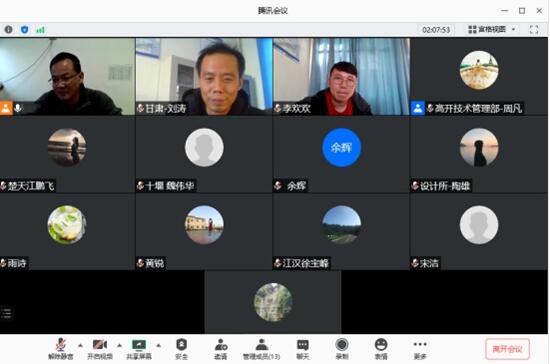Click the red leave meeting button

pyautogui.click(x=507, y=349)
